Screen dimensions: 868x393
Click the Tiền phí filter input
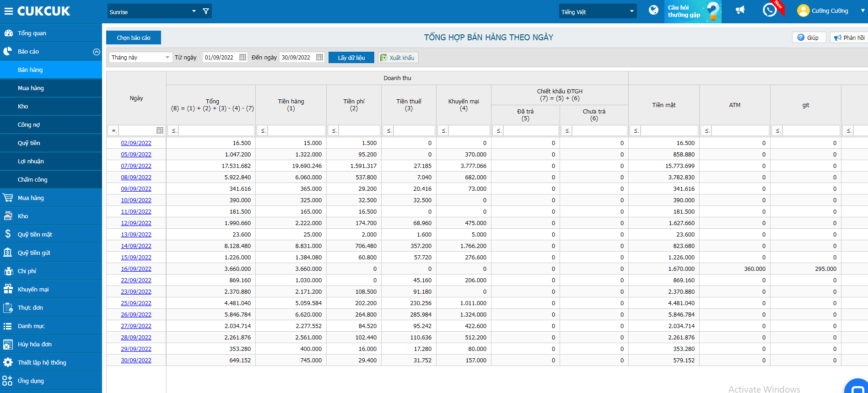point(359,130)
